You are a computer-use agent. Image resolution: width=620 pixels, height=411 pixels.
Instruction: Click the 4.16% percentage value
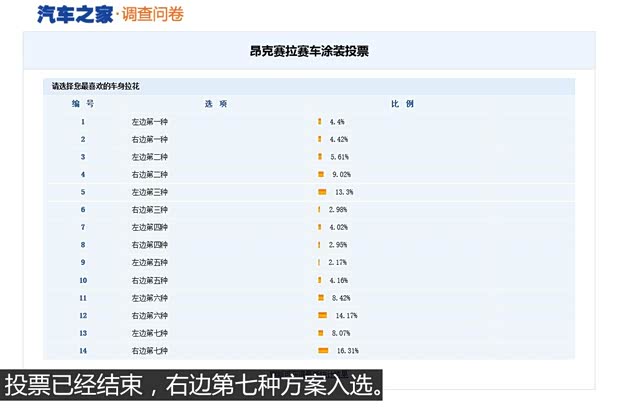point(339,280)
